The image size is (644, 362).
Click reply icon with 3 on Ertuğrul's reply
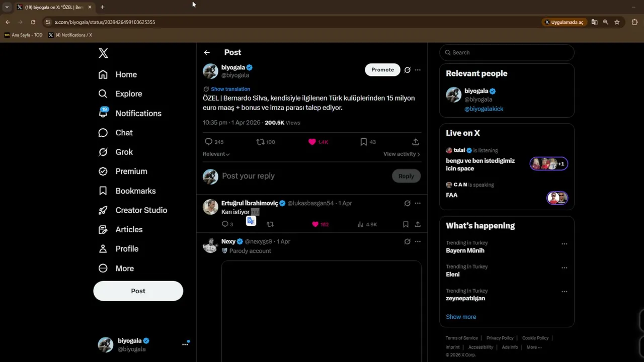tap(225, 224)
